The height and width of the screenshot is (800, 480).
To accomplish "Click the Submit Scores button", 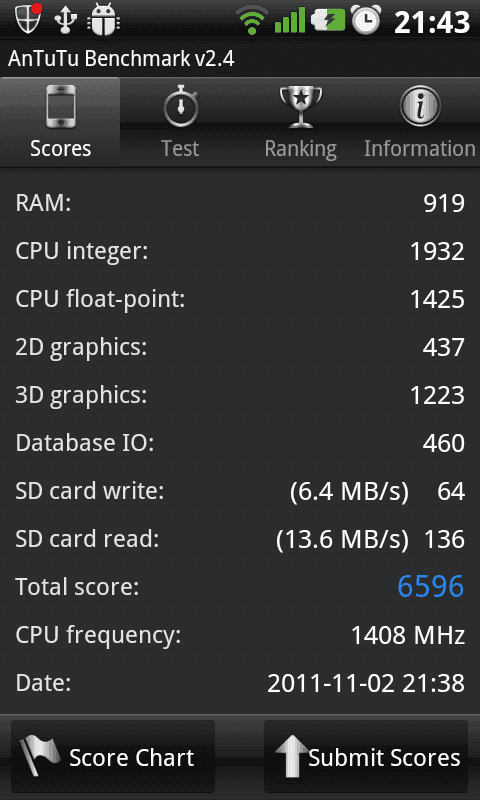I will (x=366, y=757).
